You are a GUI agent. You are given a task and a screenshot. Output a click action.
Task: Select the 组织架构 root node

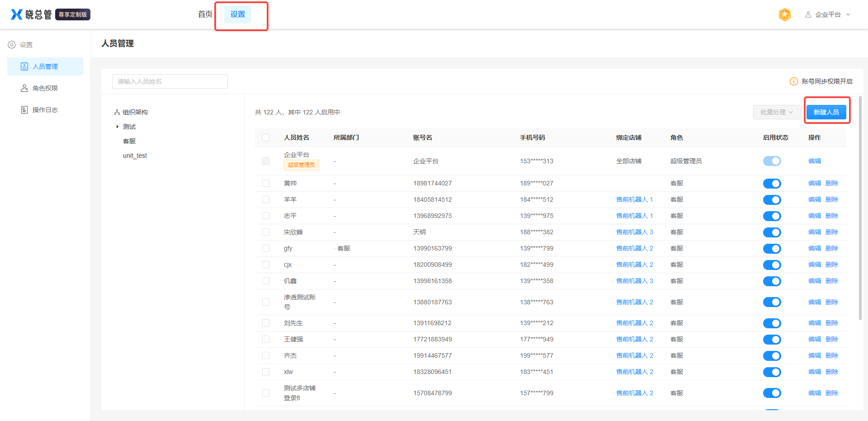[135, 112]
